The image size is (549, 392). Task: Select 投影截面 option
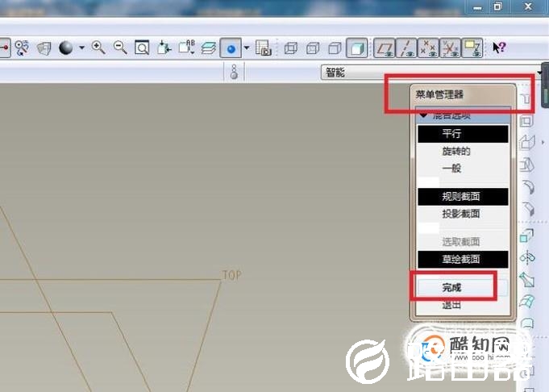click(463, 214)
